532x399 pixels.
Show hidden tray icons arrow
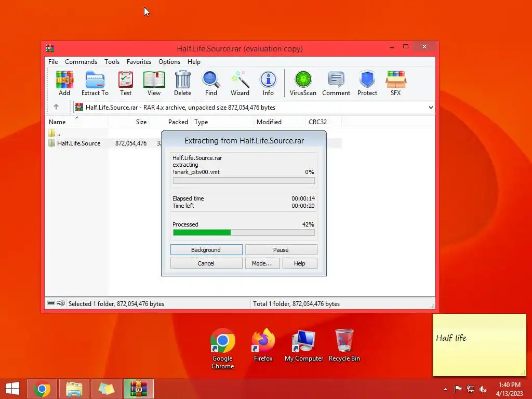click(x=445, y=390)
